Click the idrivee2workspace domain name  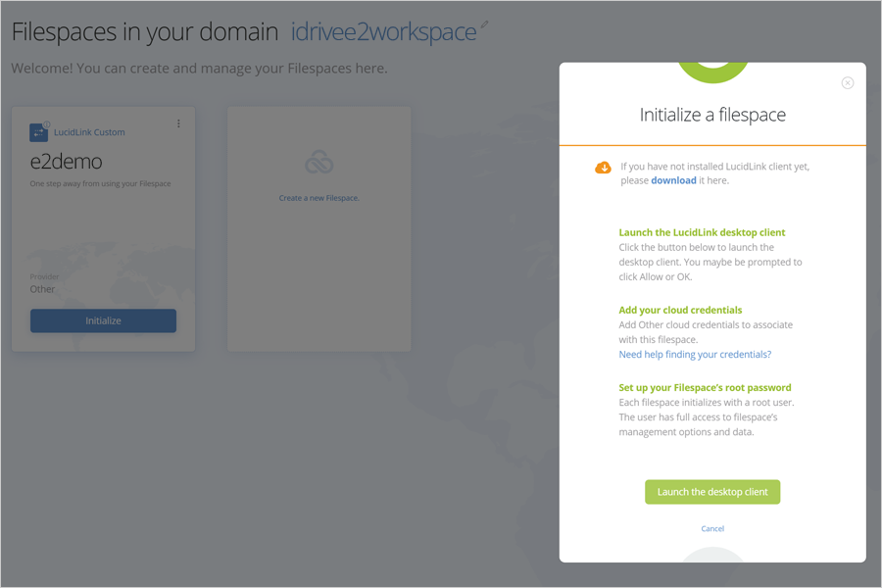[383, 32]
